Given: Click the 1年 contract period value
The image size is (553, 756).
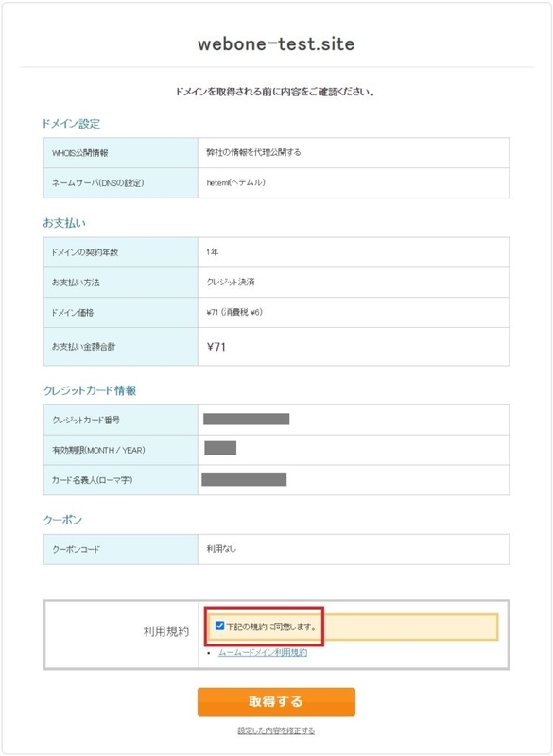Looking at the screenshot, I should [213, 252].
